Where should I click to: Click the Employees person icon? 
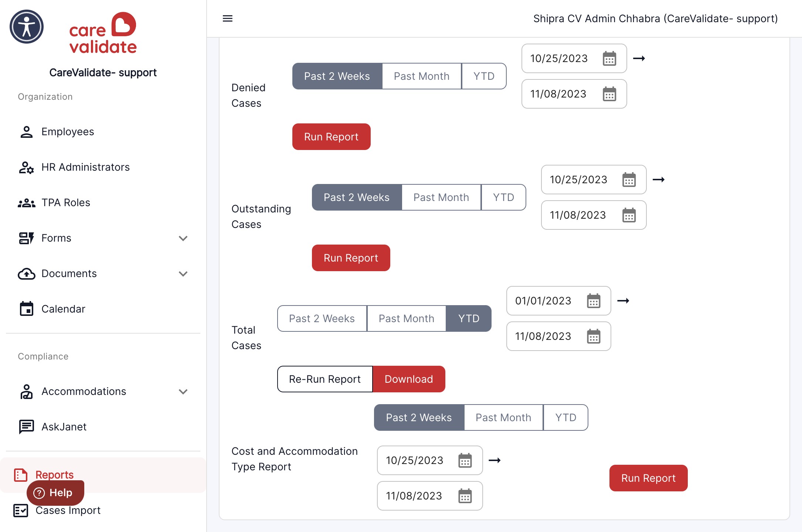tap(27, 132)
